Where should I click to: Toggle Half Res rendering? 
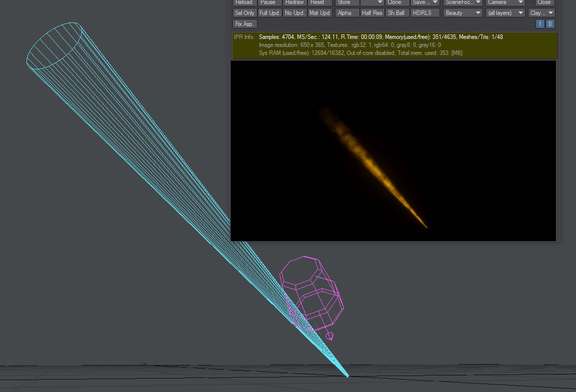coord(372,13)
